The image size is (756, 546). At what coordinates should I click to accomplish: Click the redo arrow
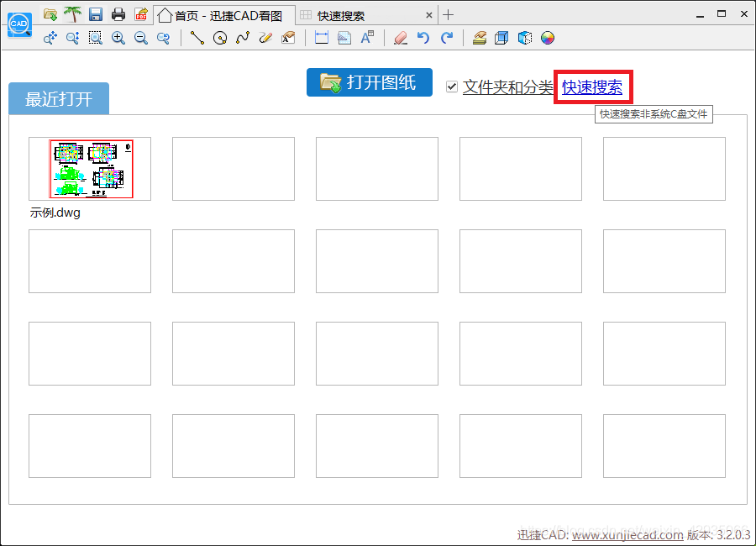click(447, 38)
